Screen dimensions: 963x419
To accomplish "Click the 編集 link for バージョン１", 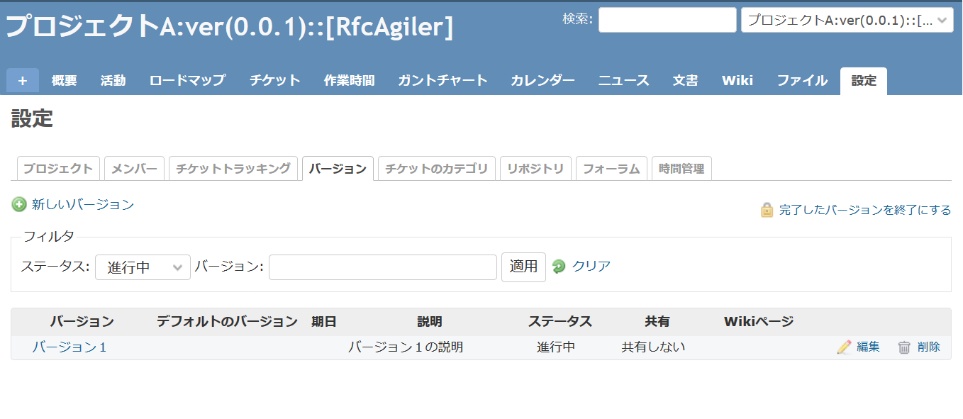I will pos(868,347).
